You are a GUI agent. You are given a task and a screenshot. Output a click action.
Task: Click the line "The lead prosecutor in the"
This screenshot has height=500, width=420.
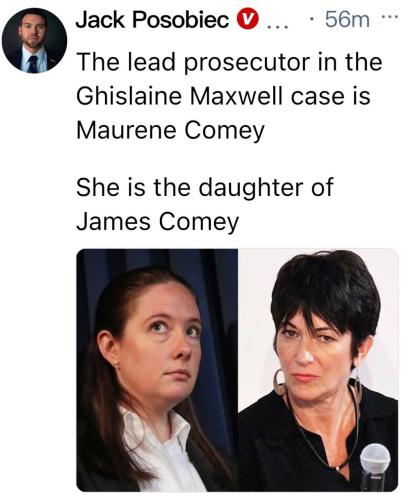click(229, 62)
